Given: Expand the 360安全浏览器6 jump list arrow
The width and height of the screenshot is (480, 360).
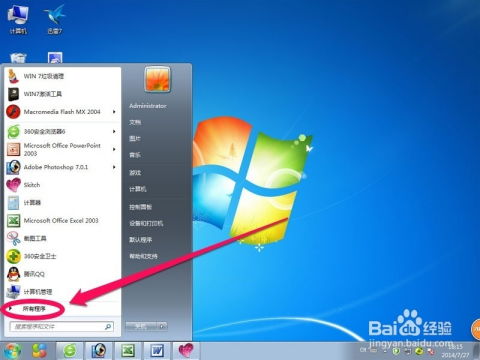Looking at the screenshot, I should click(114, 131).
